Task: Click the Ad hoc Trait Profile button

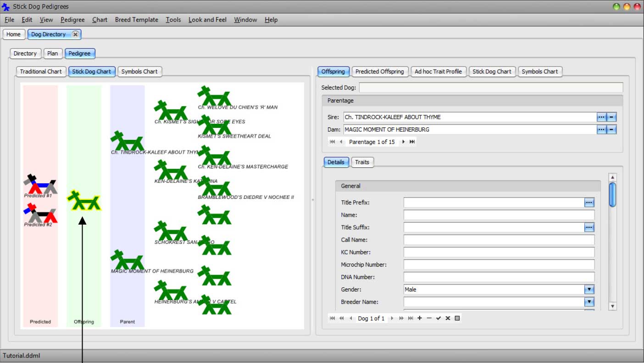Action: pyautogui.click(x=438, y=71)
